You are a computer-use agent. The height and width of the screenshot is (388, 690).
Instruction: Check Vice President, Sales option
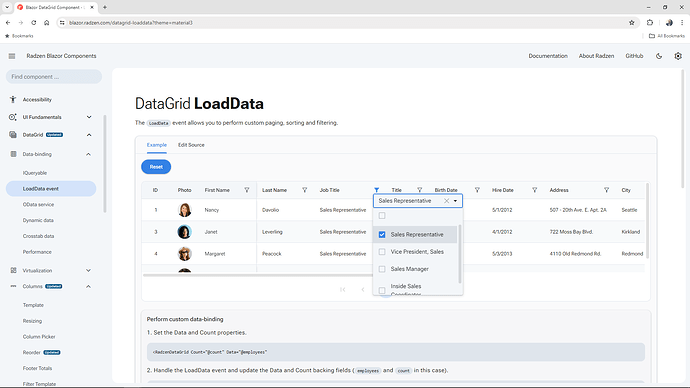[x=382, y=252]
